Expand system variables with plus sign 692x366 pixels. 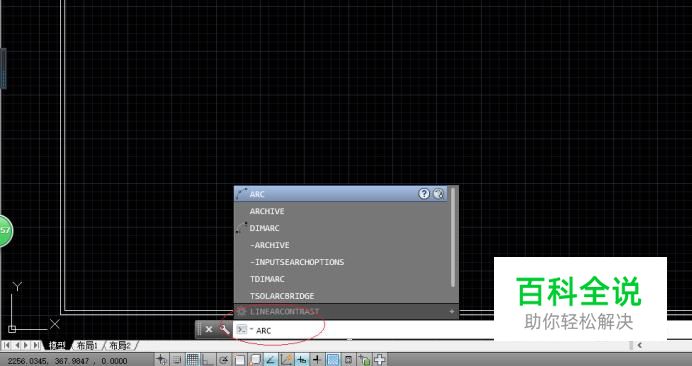click(451, 311)
